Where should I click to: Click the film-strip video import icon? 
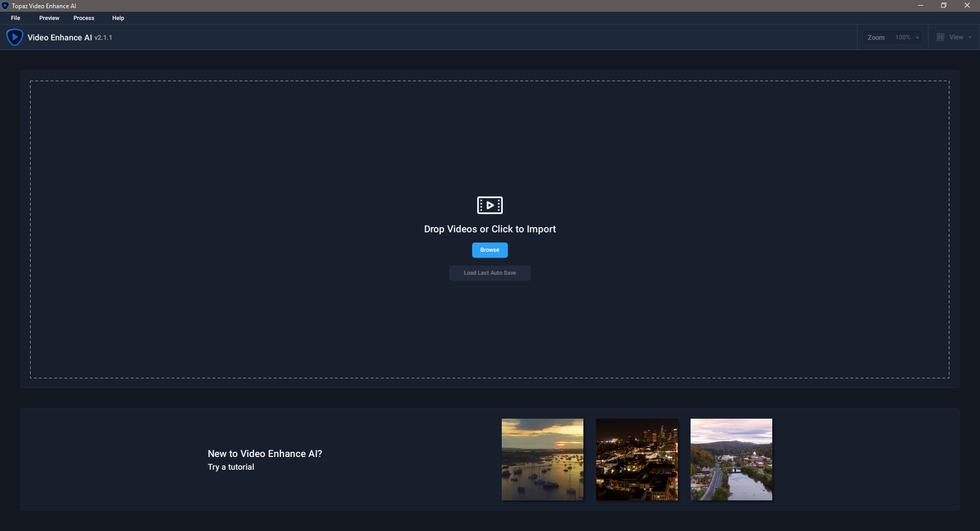point(489,205)
